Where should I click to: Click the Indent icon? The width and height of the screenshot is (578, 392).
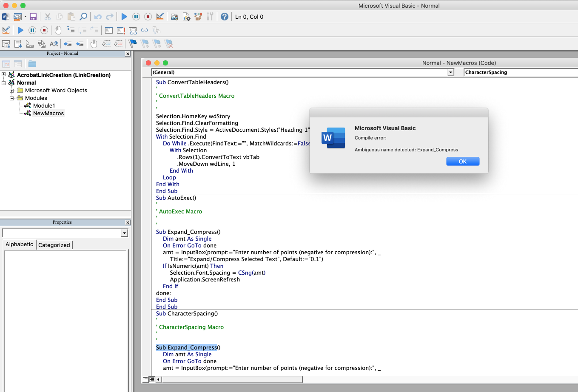tap(68, 44)
